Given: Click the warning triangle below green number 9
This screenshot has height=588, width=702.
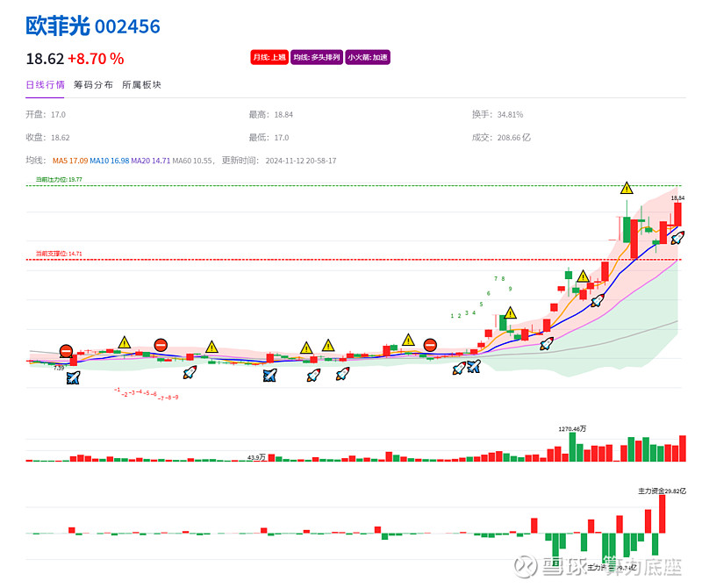Looking at the screenshot, I should point(510,312).
